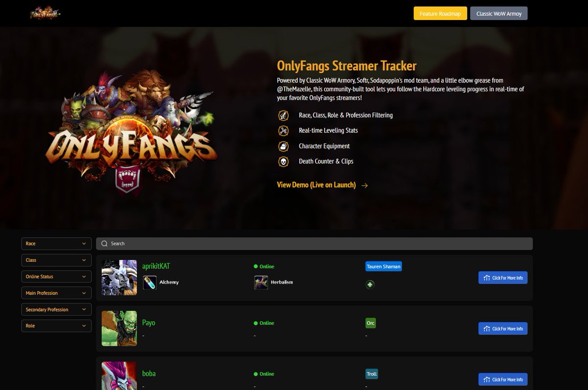Click the Real-time Leveling Stats icon

(x=283, y=131)
